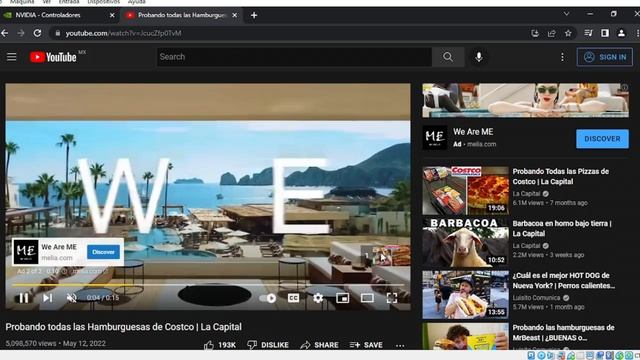
Task: Click the SAVE to playlist button
Action: point(366,345)
